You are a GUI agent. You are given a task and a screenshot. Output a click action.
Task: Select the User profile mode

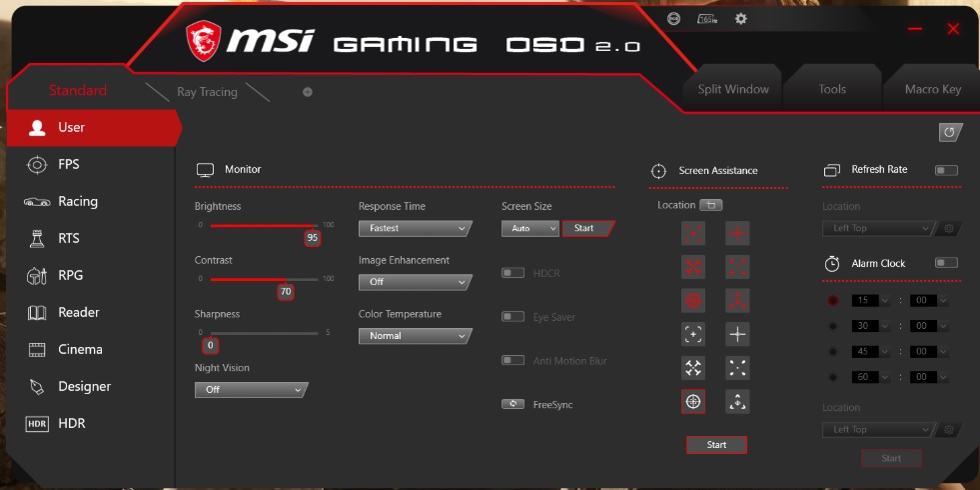(x=93, y=128)
